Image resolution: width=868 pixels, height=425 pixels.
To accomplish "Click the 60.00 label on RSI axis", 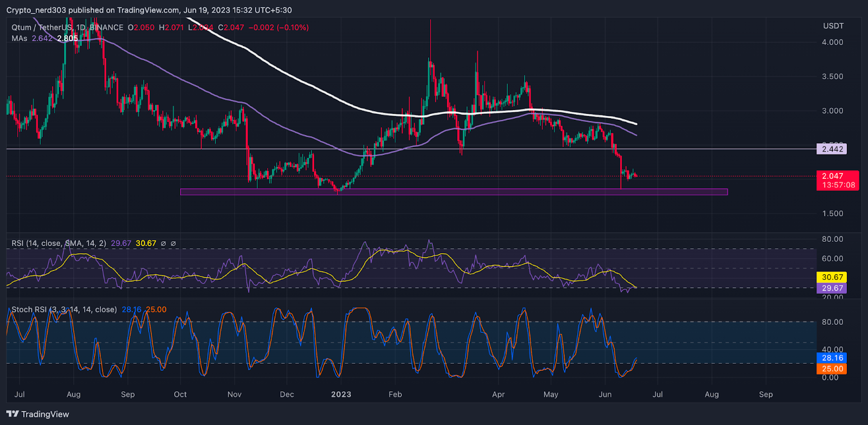I will point(833,259).
